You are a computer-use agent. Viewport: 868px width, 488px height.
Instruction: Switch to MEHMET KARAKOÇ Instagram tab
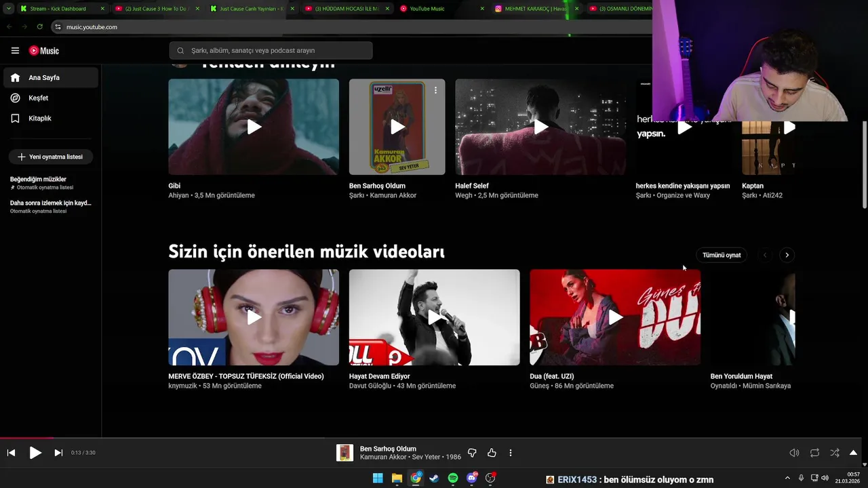pyautogui.click(x=536, y=9)
